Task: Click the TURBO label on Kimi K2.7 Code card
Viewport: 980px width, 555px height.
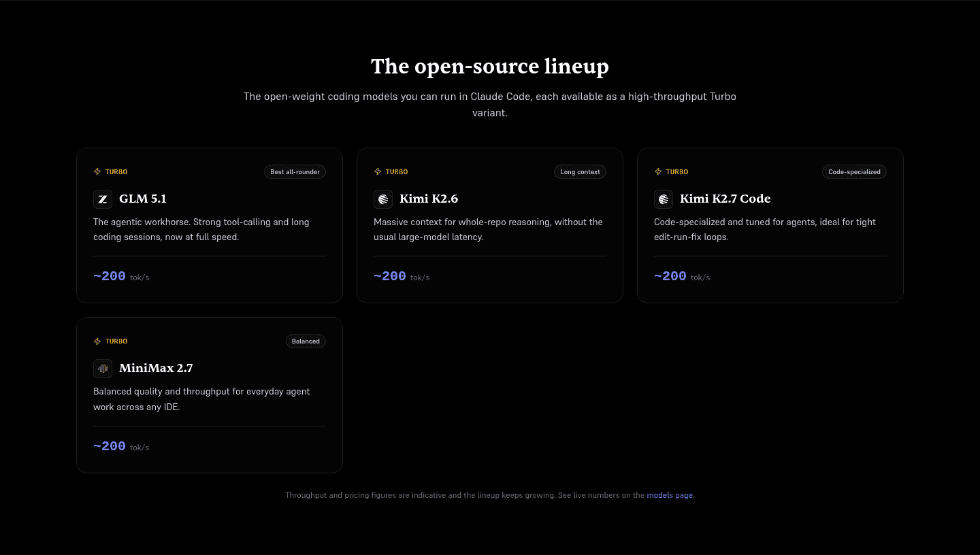Action: click(x=677, y=172)
